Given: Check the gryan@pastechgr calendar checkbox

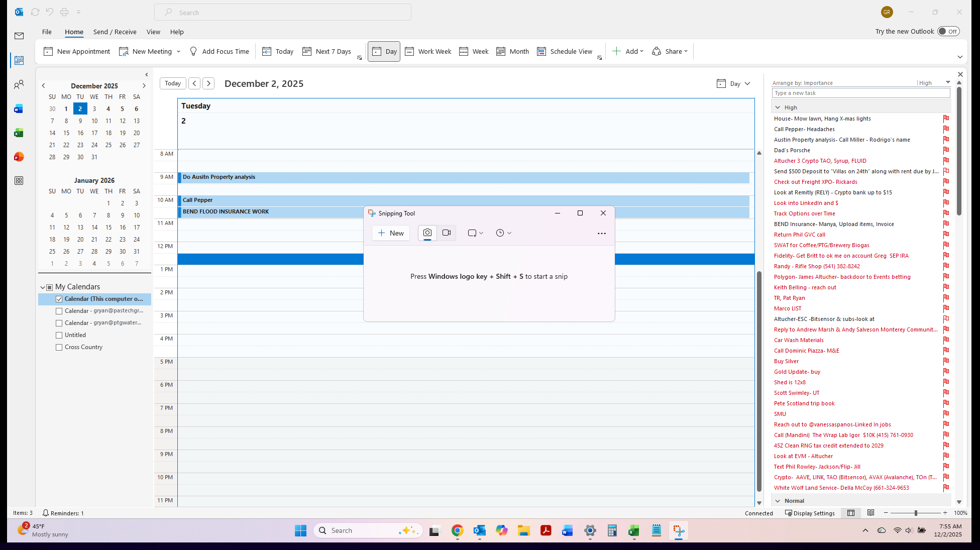Looking at the screenshot, I should click(59, 311).
